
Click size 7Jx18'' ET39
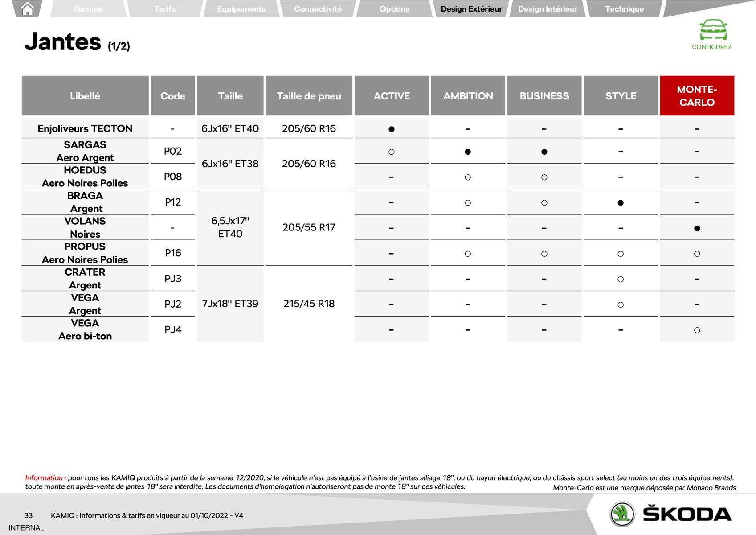[x=230, y=304]
